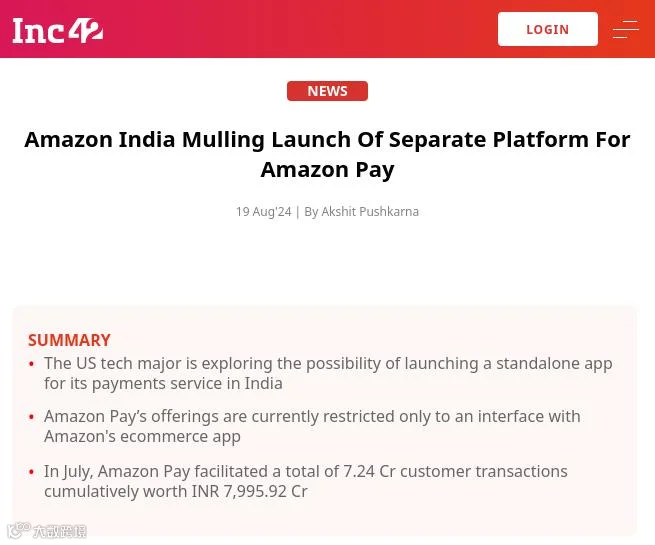The height and width of the screenshot is (545, 655).
Task: Click the red bullet dot before 'Amazon Pay's offerings'
Action: tap(31, 417)
